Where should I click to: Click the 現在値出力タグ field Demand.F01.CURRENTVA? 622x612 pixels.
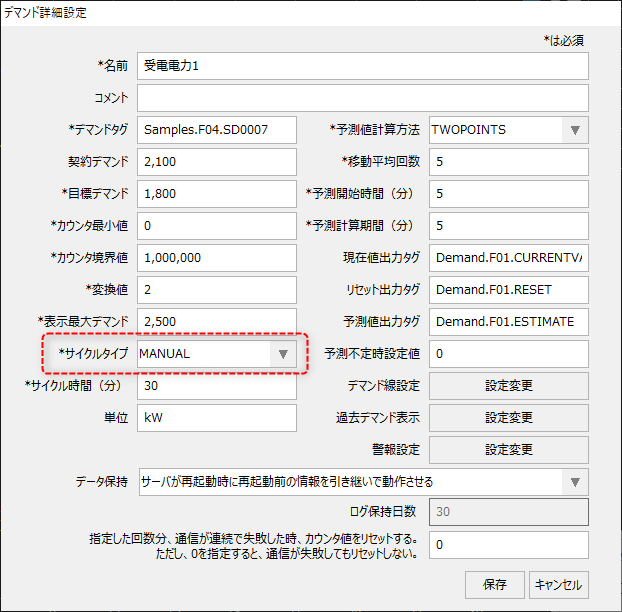tap(509, 258)
